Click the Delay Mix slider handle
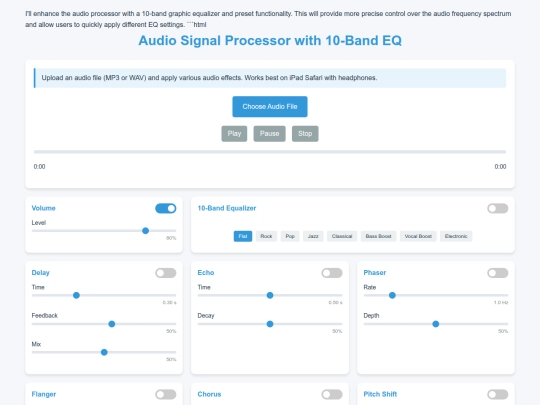The image size is (540, 405). [104, 352]
